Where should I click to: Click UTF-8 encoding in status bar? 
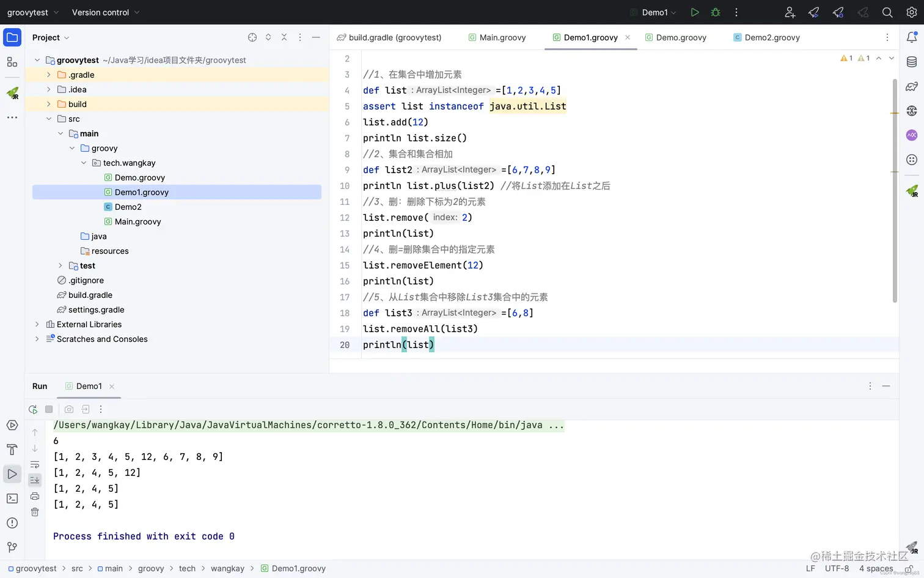point(837,568)
